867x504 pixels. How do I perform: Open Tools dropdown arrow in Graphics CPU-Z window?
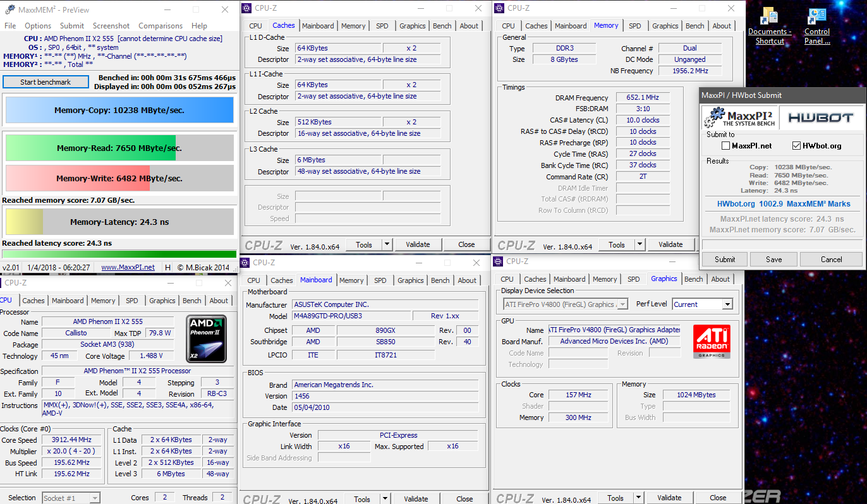pyautogui.click(x=639, y=498)
